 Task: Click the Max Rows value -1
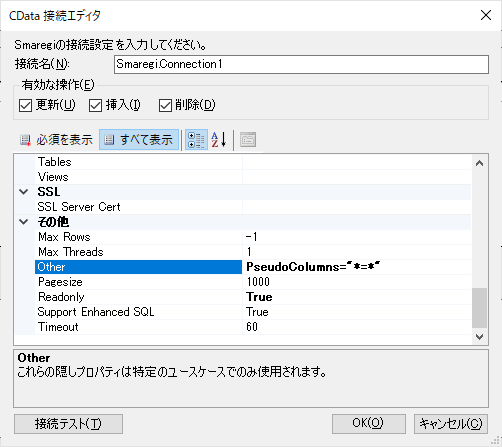coord(357,237)
